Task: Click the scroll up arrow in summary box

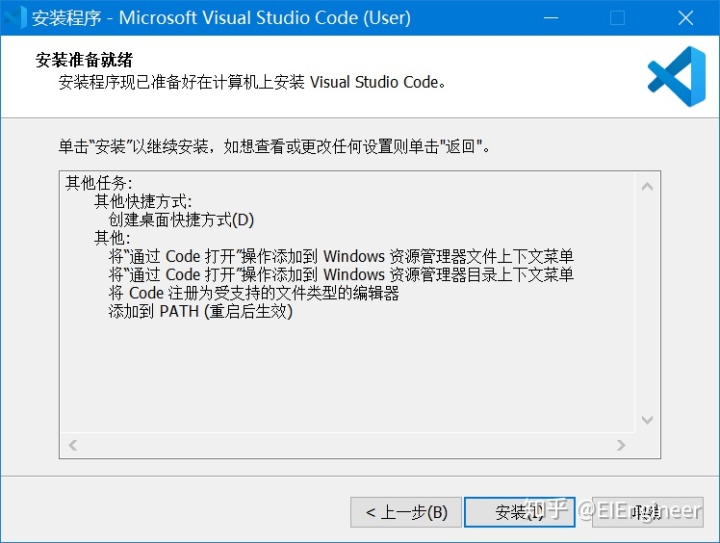Action: click(x=647, y=186)
